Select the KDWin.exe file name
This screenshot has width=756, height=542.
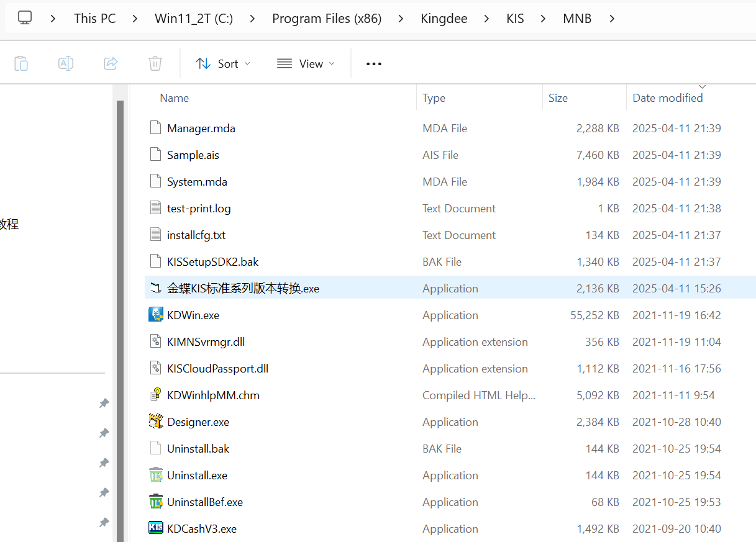[x=193, y=315]
